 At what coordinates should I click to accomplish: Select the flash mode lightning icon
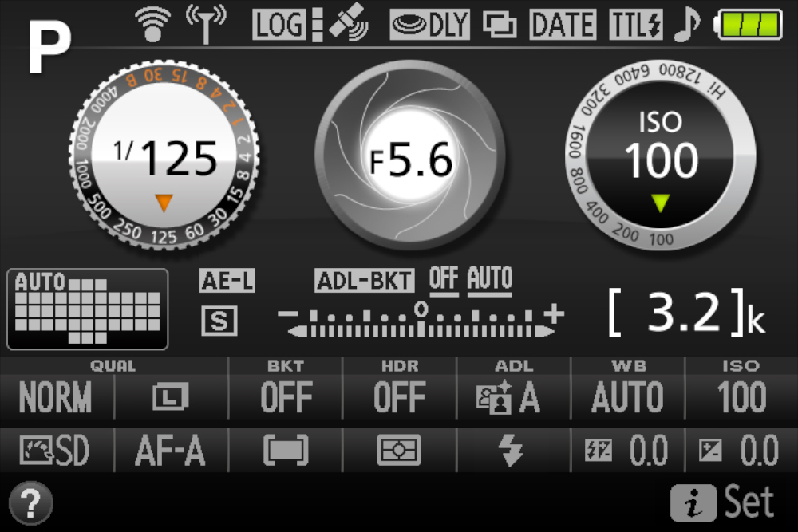pyautogui.click(x=513, y=451)
